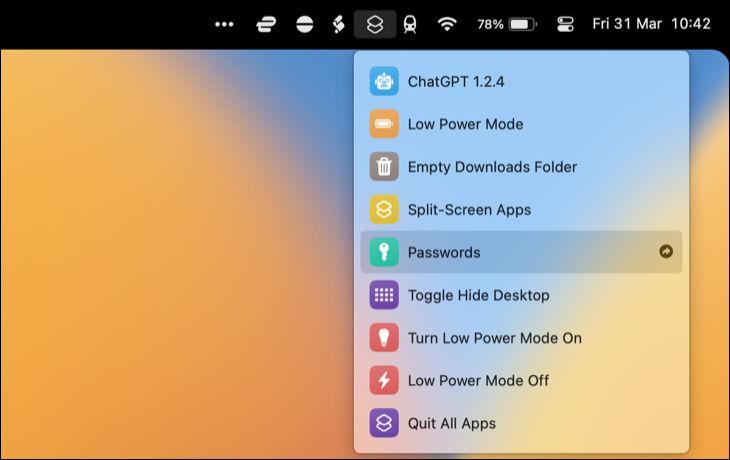The image size is (730, 460).
Task: Open Control Center from menu bar
Action: [565, 24]
